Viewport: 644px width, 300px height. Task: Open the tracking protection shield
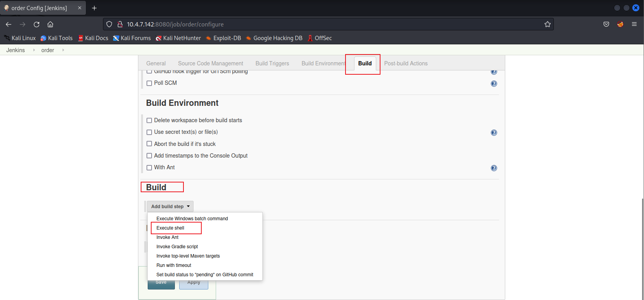(x=109, y=24)
